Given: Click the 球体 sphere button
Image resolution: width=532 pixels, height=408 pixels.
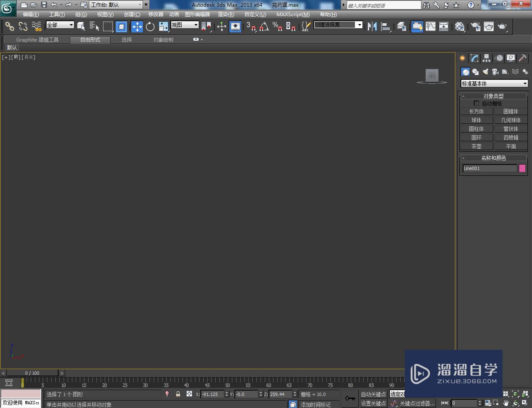Looking at the screenshot, I should pos(476,120).
